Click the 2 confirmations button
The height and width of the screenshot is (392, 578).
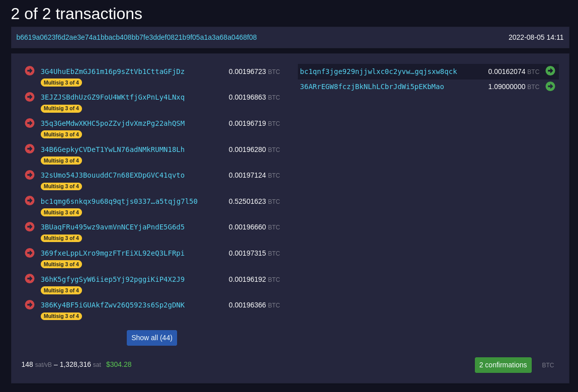503,365
